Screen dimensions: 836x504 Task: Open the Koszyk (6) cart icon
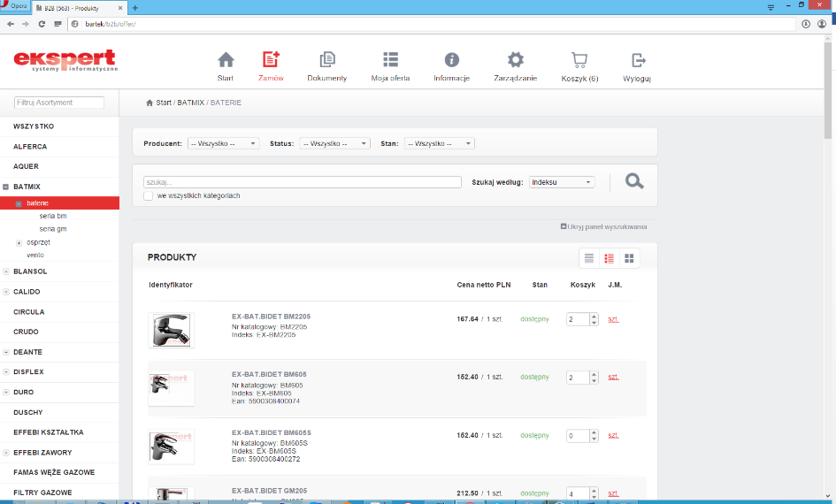[579, 59]
